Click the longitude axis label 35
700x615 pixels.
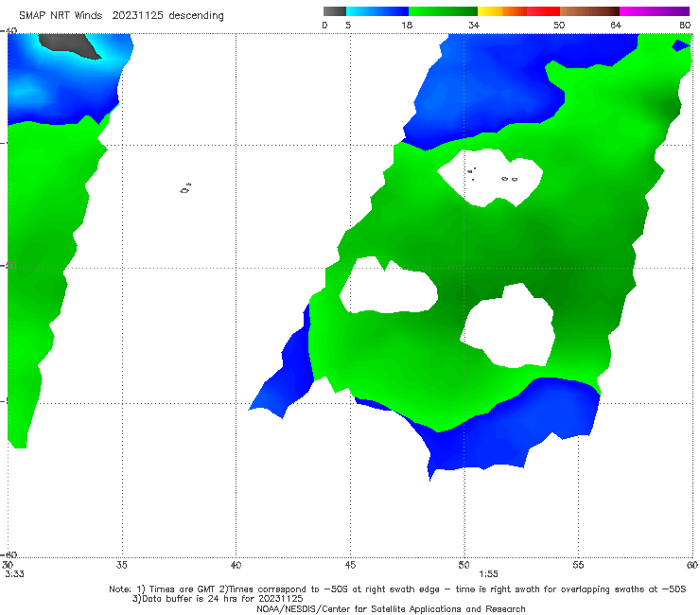(x=121, y=565)
